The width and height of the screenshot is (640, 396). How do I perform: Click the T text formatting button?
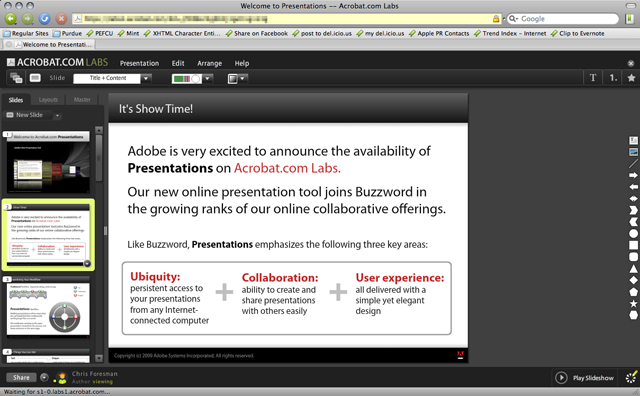pos(593,78)
